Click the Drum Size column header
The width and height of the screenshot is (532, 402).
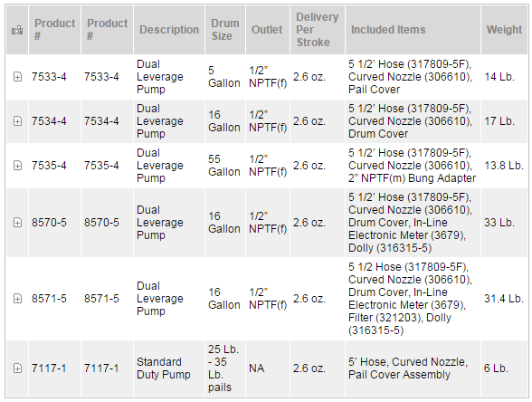point(225,30)
